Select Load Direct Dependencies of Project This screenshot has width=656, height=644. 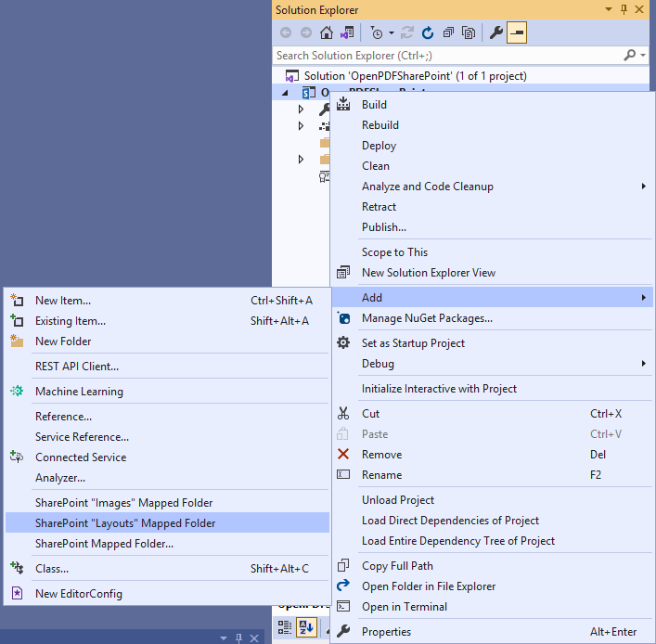point(492,521)
